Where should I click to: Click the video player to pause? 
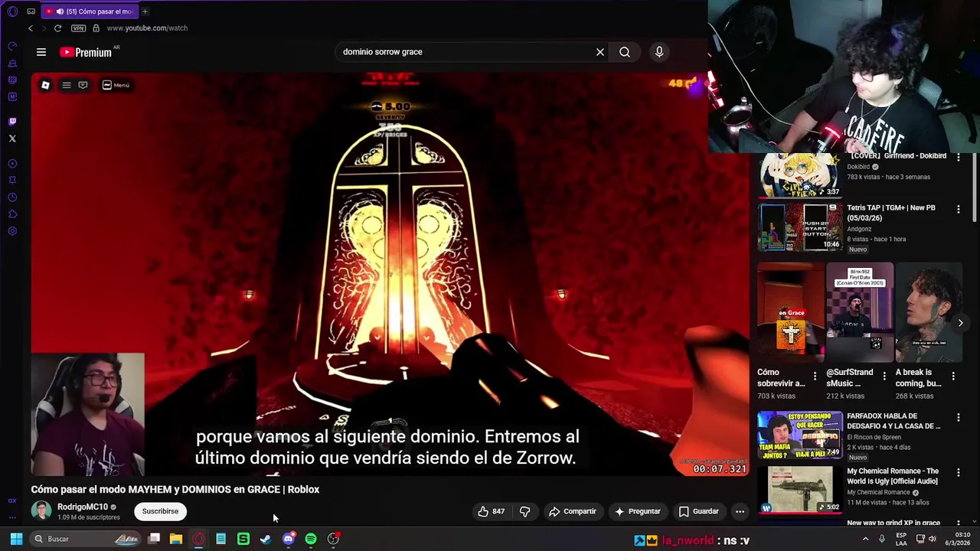(390, 274)
